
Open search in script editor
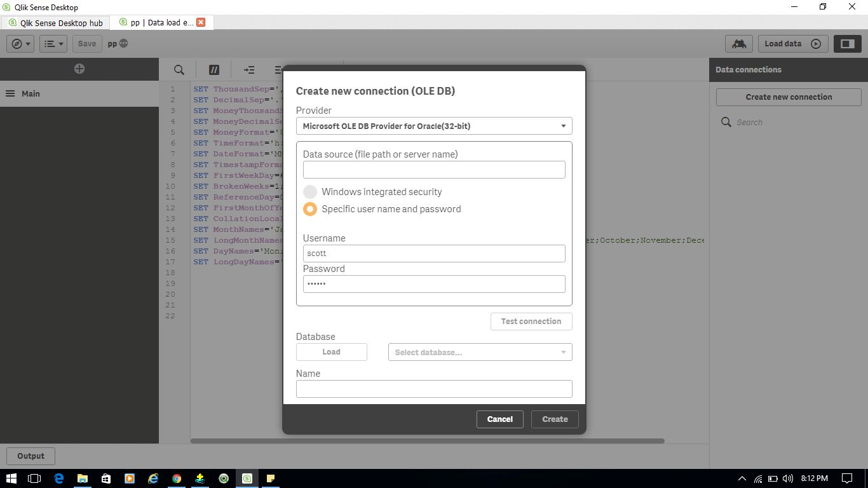point(179,70)
